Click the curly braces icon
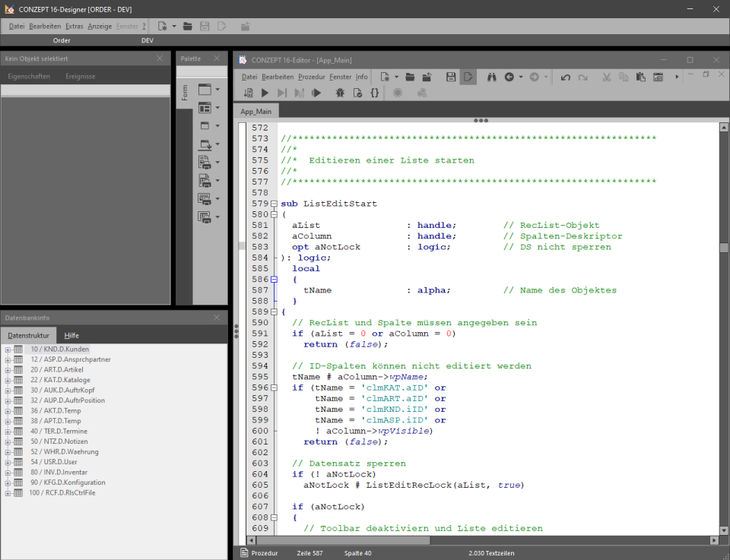 coord(374,93)
